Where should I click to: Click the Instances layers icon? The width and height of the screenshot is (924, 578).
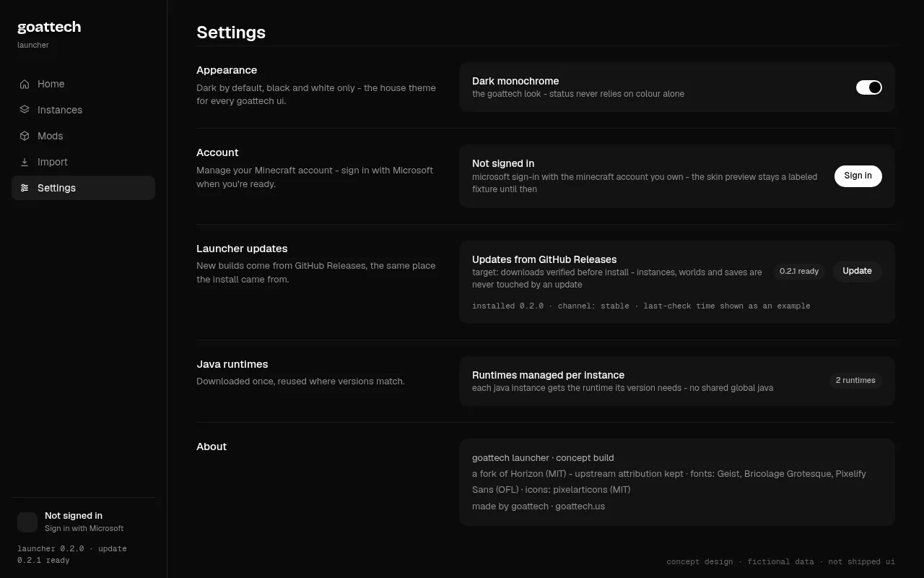pyautogui.click(x=25, y=110)
